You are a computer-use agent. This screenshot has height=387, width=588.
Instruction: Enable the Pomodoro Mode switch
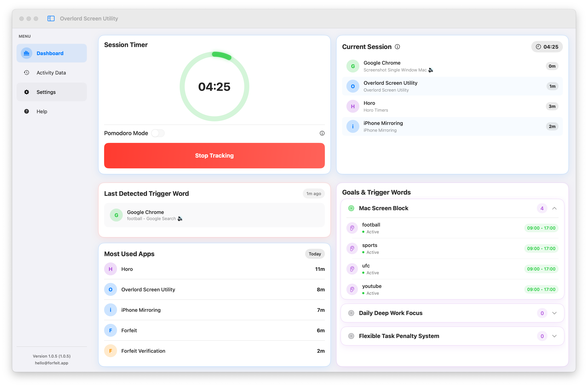[x=158, y=133]
